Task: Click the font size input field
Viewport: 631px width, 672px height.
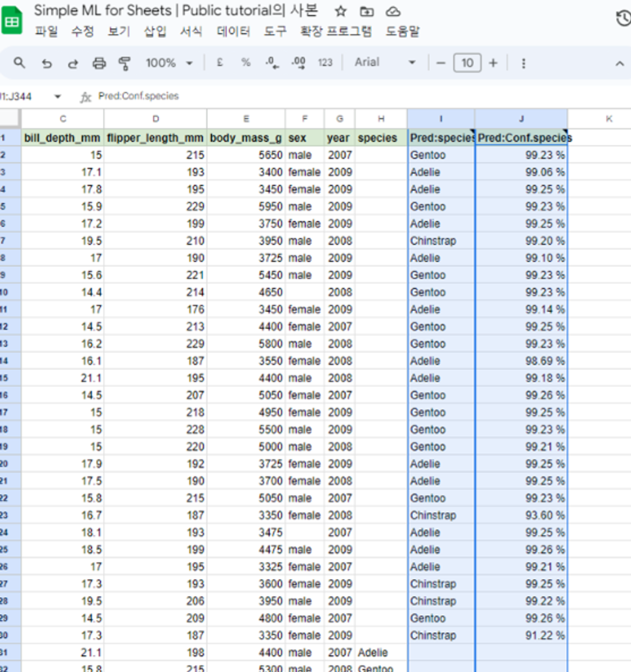Action: tap(467, 63)
